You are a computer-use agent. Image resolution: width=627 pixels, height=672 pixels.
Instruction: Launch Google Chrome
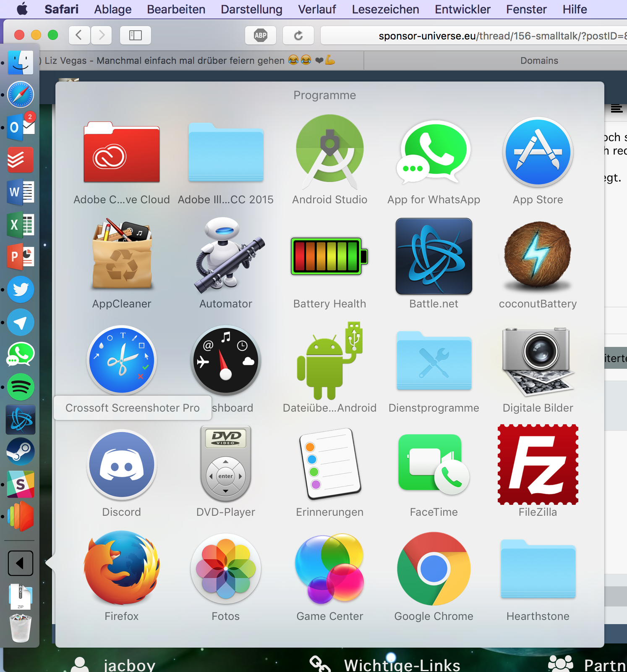pos(434,569)
